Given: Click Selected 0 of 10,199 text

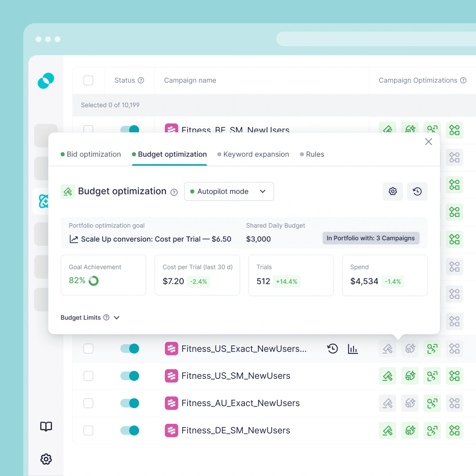Looking at the screenshot, I should tap(110, 105).
